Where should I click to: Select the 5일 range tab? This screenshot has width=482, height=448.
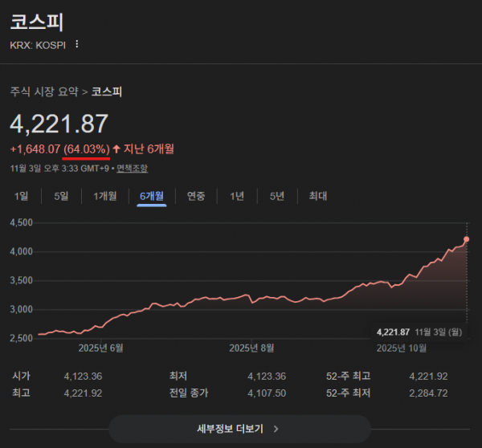[61, 196]
